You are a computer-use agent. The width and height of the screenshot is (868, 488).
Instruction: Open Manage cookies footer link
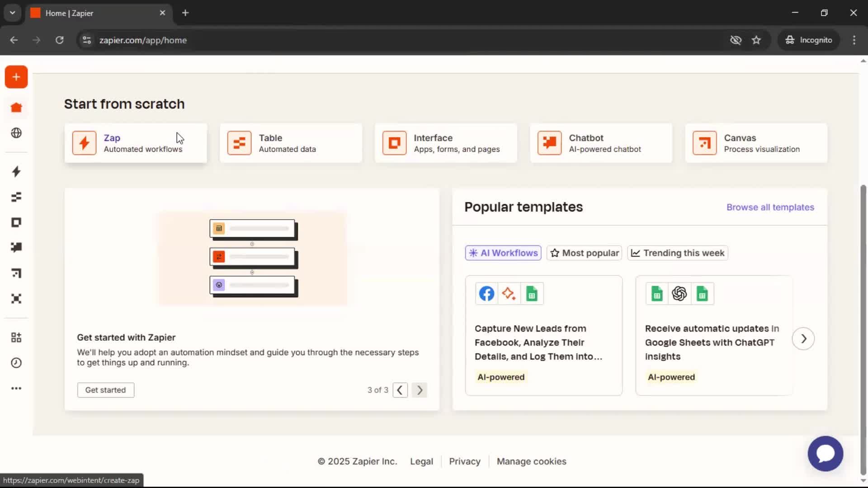[532, 461]
